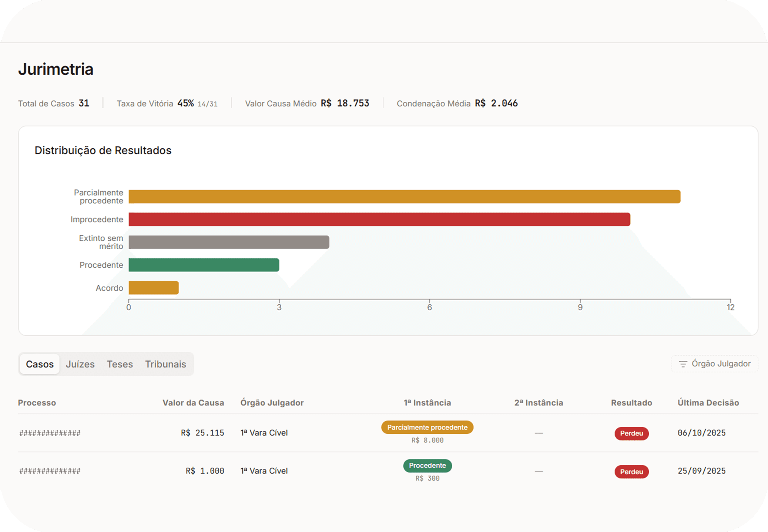This screenshot has height=532, width=768.
Task: Select the Tribunais tab
Action: (x=165, y=364)
